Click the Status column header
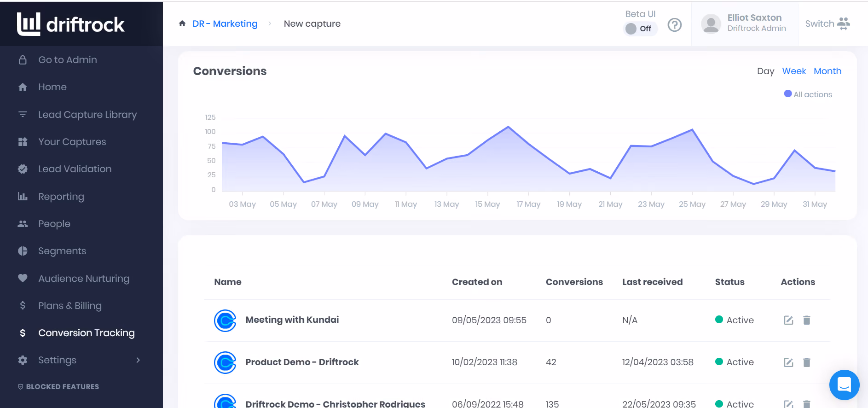 (x=729, y=282)
